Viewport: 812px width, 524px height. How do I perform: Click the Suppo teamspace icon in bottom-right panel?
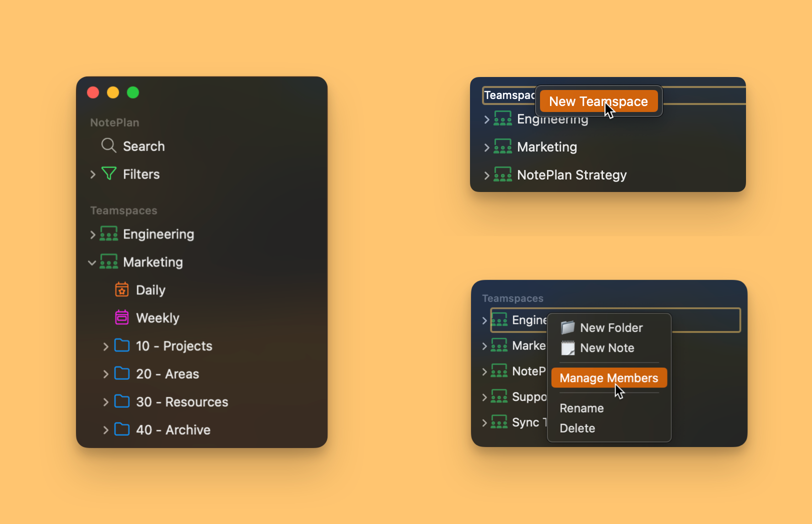(x=499, y=396)
